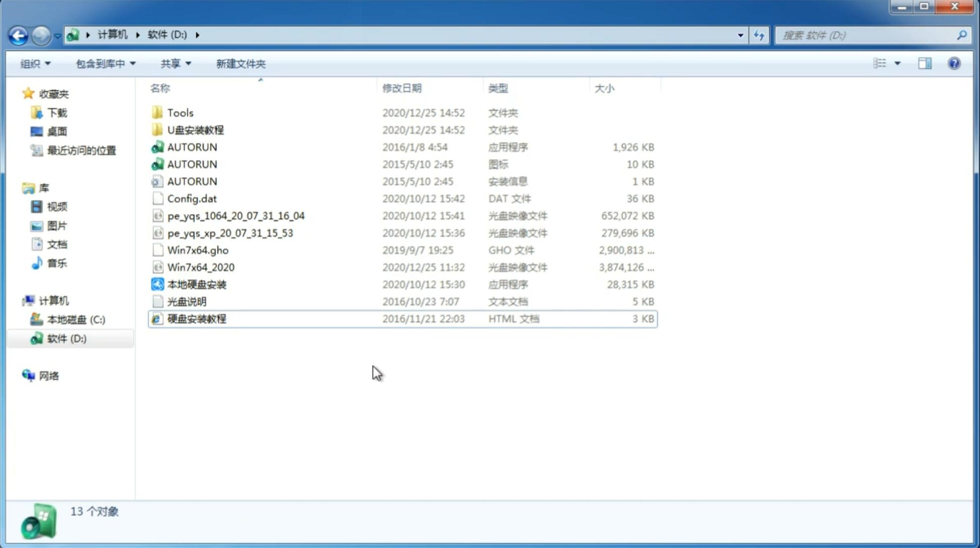Open pe_yqs_1064_20_07_31_16_04 image
The image size is (980, 548).
[x=236, y=216]
